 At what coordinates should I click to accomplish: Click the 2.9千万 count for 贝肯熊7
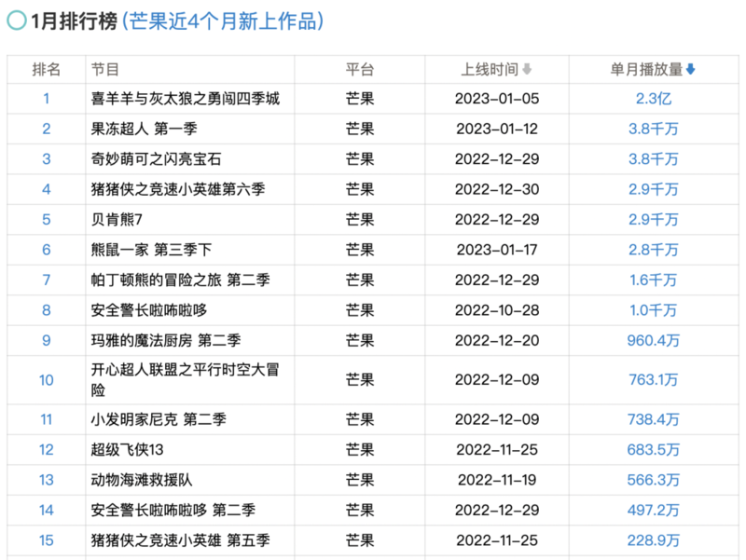[654, 219]
